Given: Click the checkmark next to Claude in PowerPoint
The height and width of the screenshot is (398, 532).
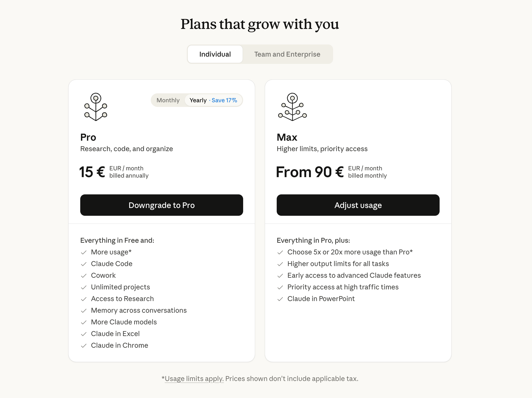Looking at the screenshot, I should tap(280, 299).
